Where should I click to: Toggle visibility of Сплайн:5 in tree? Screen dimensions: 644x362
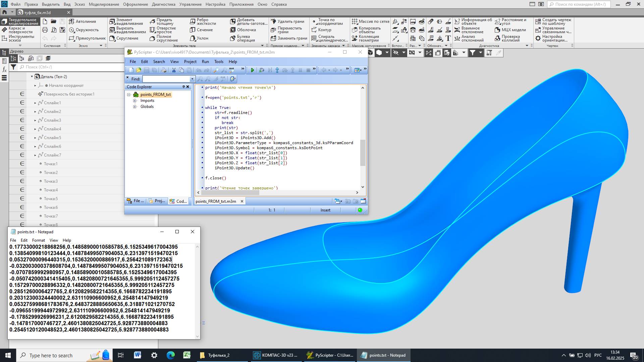(x=22, y=138)
